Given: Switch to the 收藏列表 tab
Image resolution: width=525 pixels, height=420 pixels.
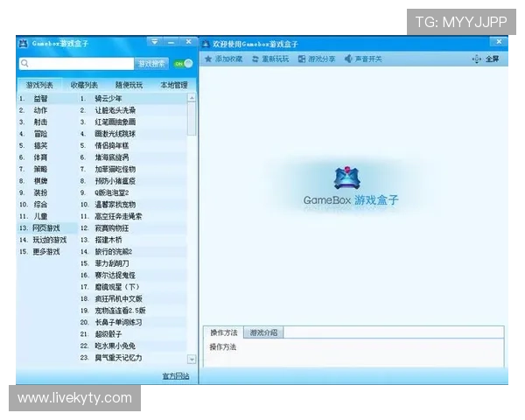Looking at the screenshot, I should pos(84,85).
